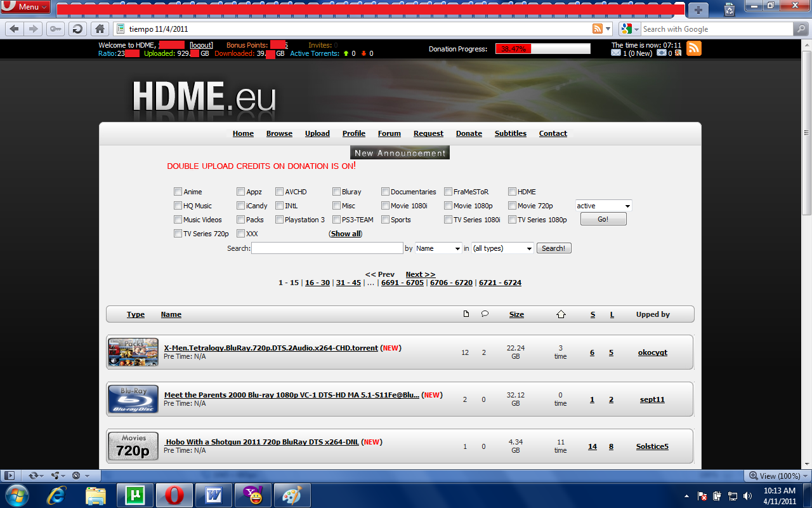The width and height of the screenshot is (812, 508).
Task: Go forward with the browser forward arrow
Action: click(x=34, y=29)
